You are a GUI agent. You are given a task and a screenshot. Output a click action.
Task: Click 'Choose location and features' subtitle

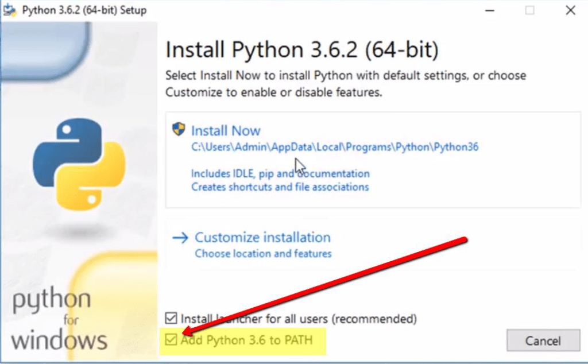(263, 254)
